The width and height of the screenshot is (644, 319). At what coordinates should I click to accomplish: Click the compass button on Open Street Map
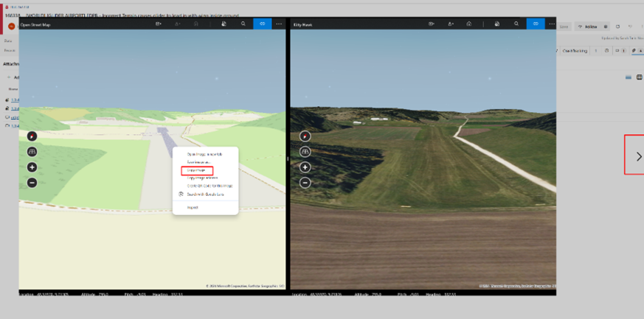[32, 136]
